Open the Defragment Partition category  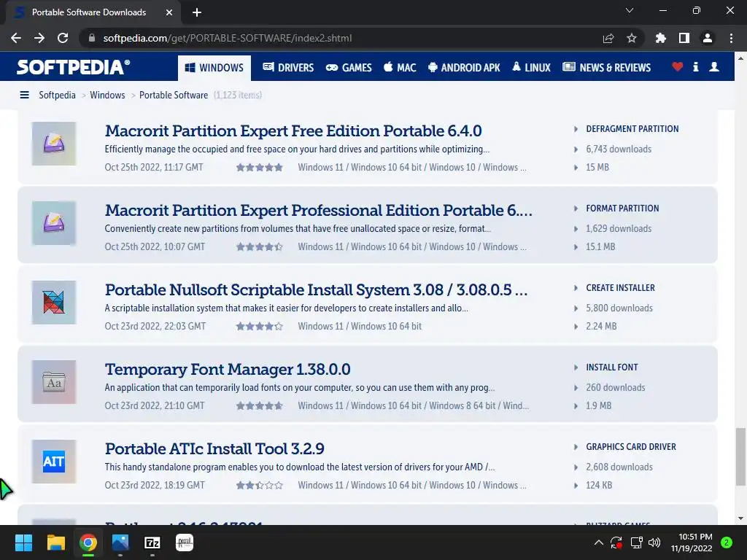click(632, 129)
